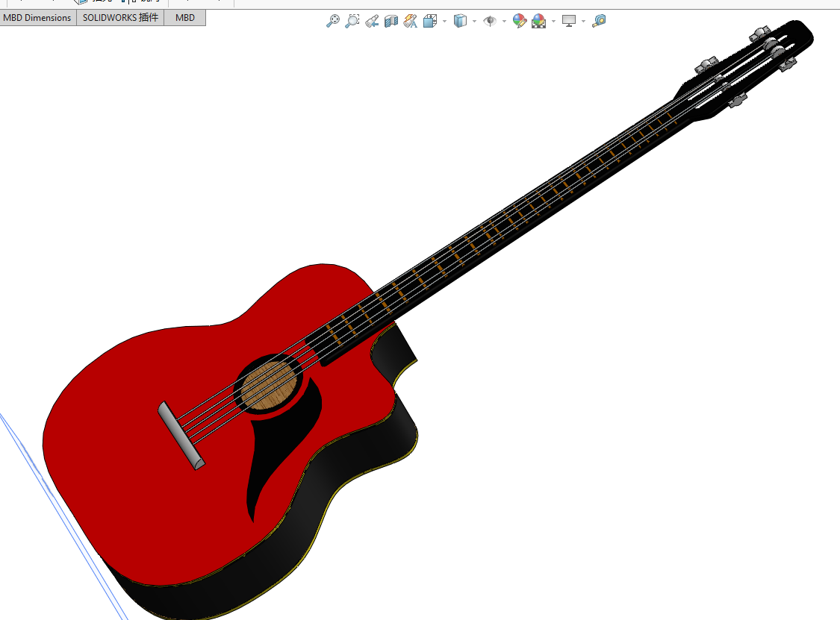Expand the Display Style dropdown arrow
Viewport: 840px width, 620px height.
(x=475, y=22)
